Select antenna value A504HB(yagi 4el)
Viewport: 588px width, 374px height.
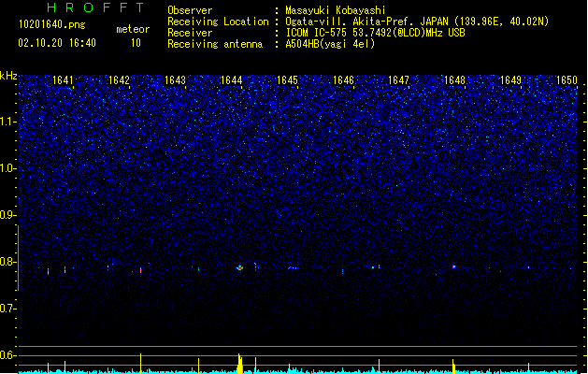pyautogui.click(x=330, y=44)
